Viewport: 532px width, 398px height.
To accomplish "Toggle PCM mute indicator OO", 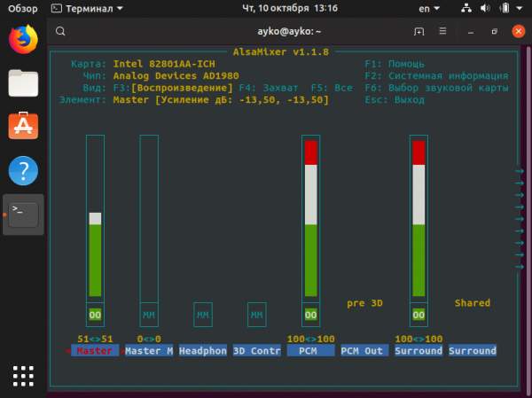I will click(x=311, y=315).
